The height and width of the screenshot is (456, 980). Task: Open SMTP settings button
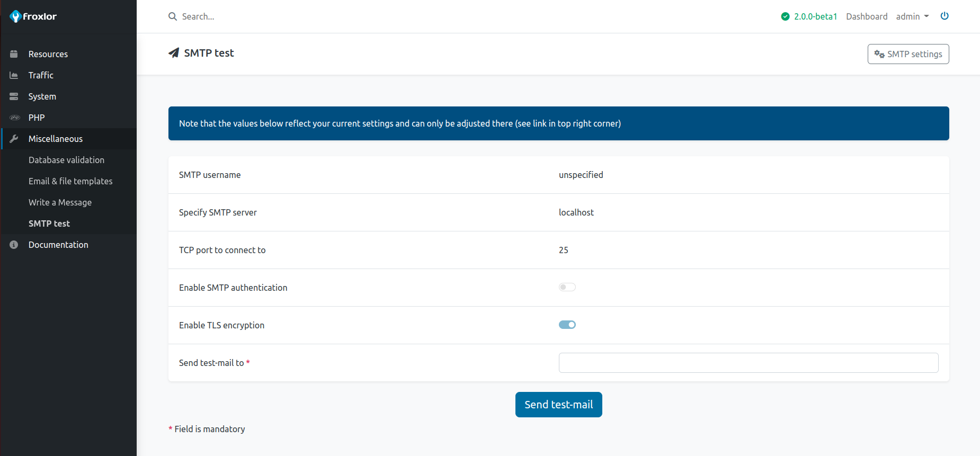(x=908, y=54)
